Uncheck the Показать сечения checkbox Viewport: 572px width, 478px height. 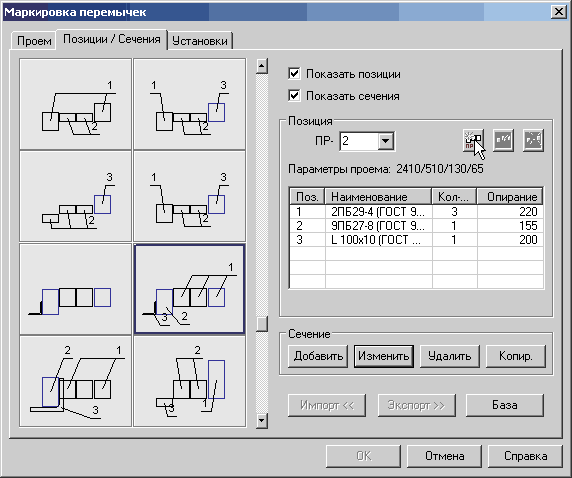point(294,96)
